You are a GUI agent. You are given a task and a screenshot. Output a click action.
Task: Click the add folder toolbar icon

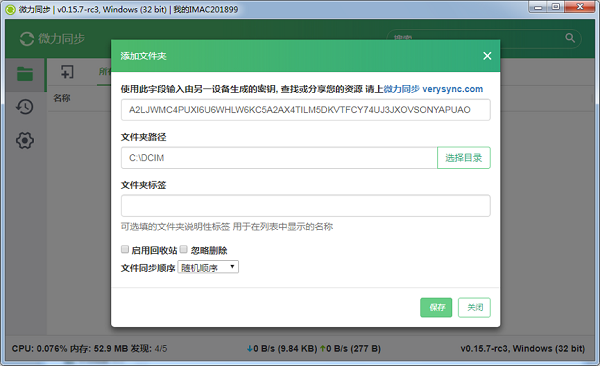tap(67, 72)
